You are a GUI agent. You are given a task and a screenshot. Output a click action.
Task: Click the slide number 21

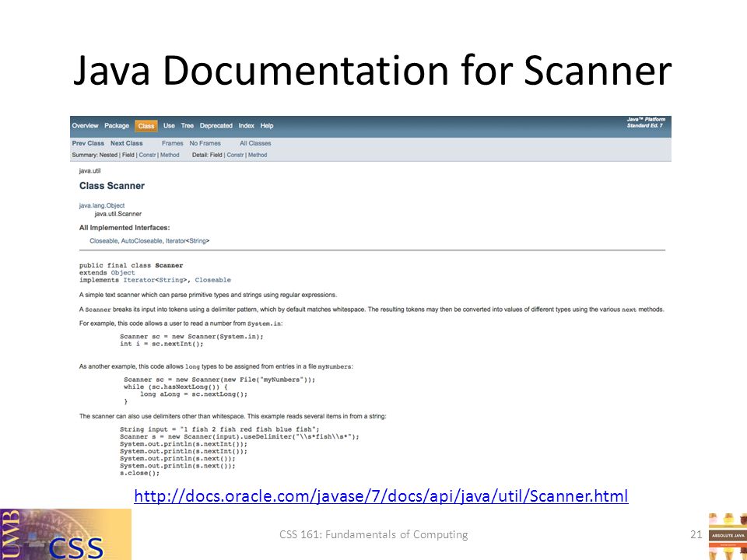696,534
